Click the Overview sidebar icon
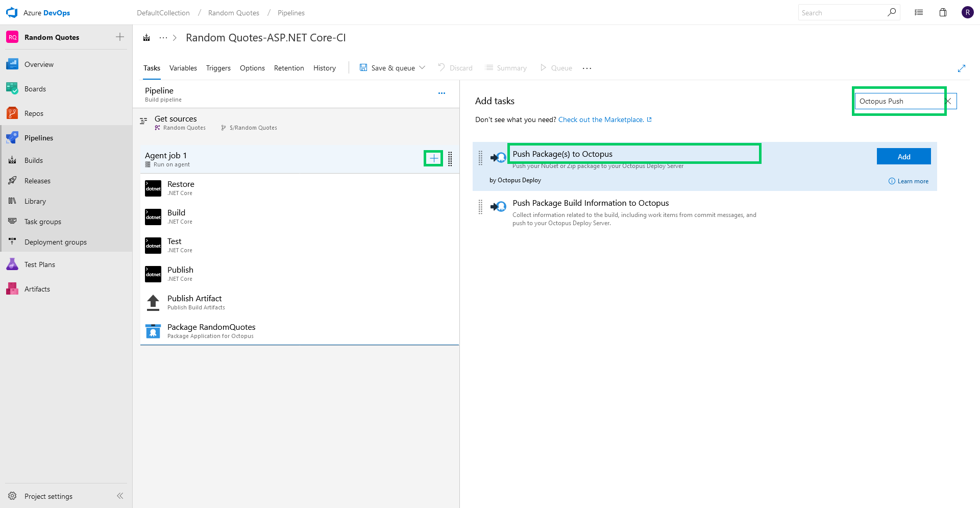Image resolution: width=980 pixels, height=508 pixels. coord(12,64)
